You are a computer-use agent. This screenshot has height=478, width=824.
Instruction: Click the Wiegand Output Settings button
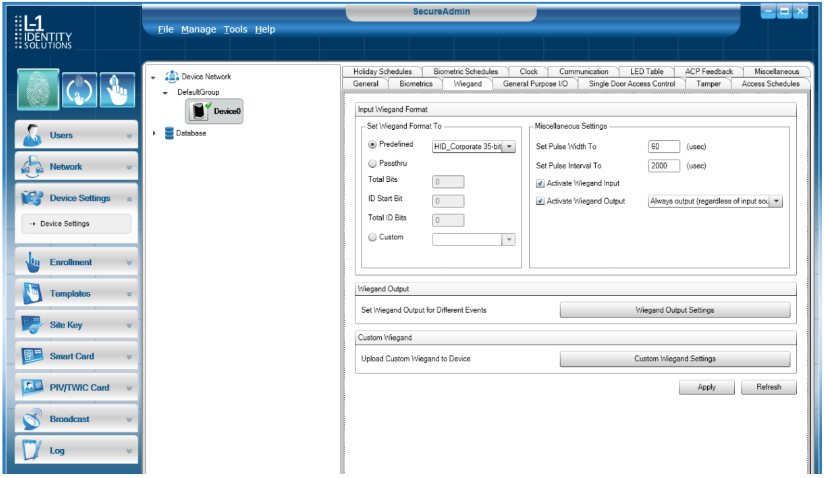[675, 310]
